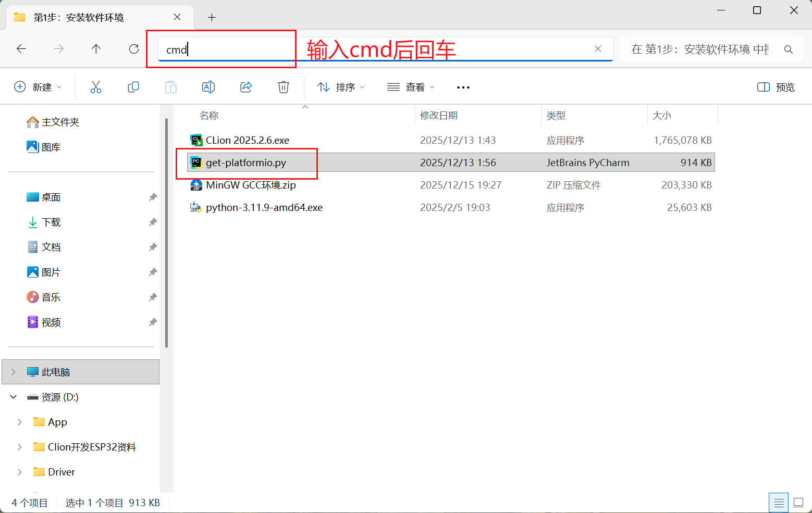The height and width of the screenshot is (513, 812).
Task: Open 图片 in quick access
Action: pyautogui.click(x=43, y=272)
